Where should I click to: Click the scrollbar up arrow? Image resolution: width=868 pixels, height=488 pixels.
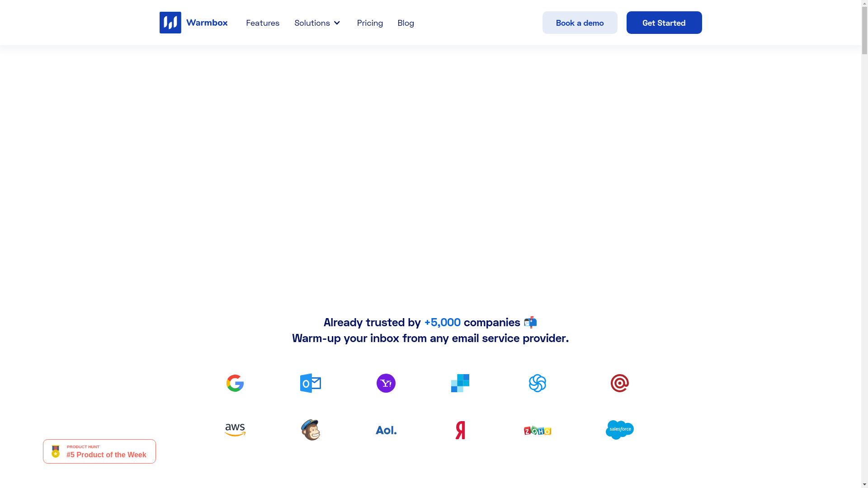pos(864,3)
